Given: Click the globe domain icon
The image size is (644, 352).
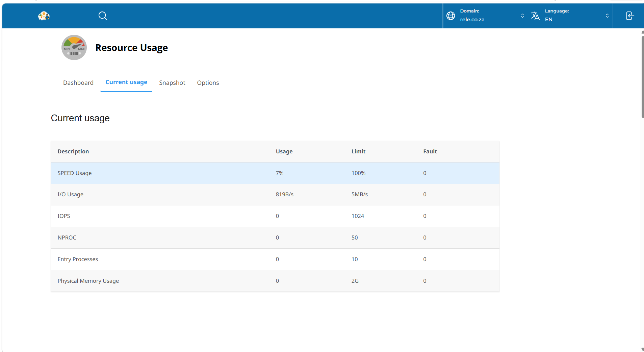Looking at the screenshot, I should [x=450, y=16].
